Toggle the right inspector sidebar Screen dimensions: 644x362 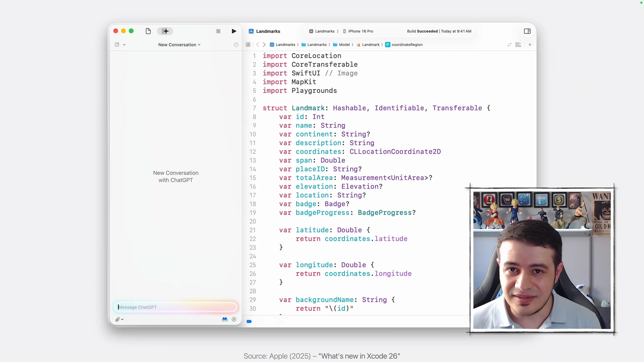(x=527, y=31)
